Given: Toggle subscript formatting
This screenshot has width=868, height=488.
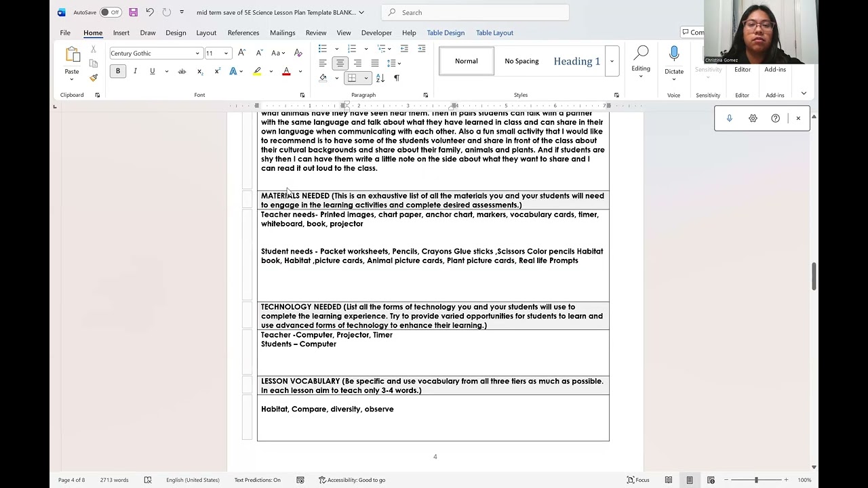Looking at the screenshot, I should pos(200,71).
